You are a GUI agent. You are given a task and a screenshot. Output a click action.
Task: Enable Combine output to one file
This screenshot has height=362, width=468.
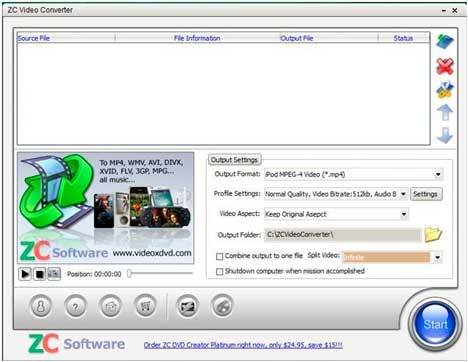point(219,256)
